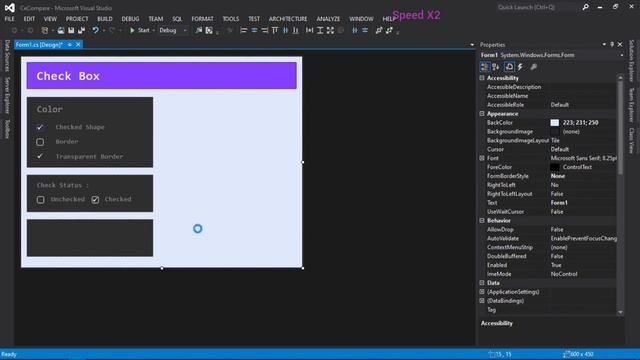The width and height of the screenshot is (640, 360).
Task: Click the Align Tops layout icon
Action: pyautogui.click(x=275, y=30)
